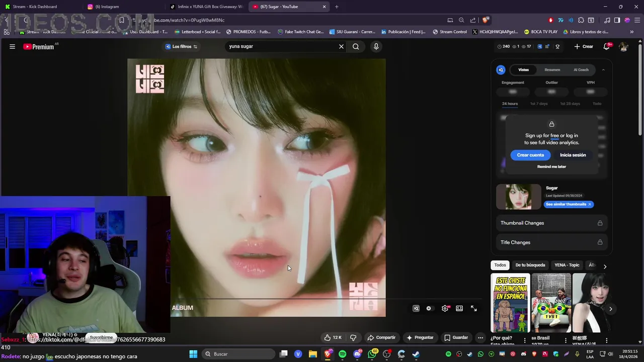Open the Brave Shields lion icon
The image size is (644, 362).
485,20
